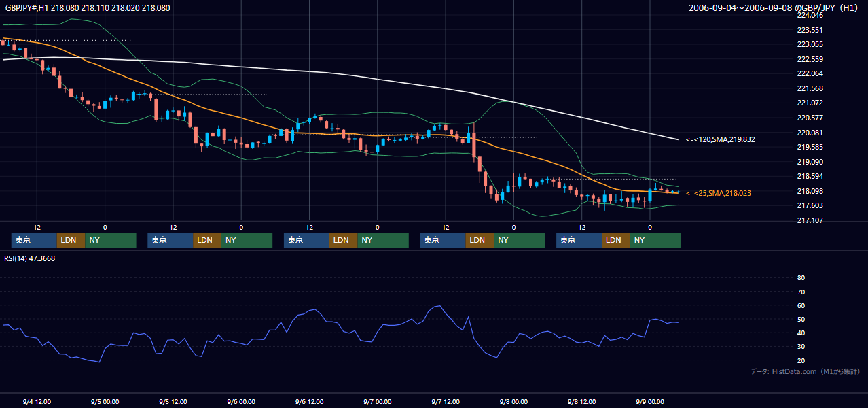
Task: Click the 9/7 00:00 date label
Action: [377, 402]
